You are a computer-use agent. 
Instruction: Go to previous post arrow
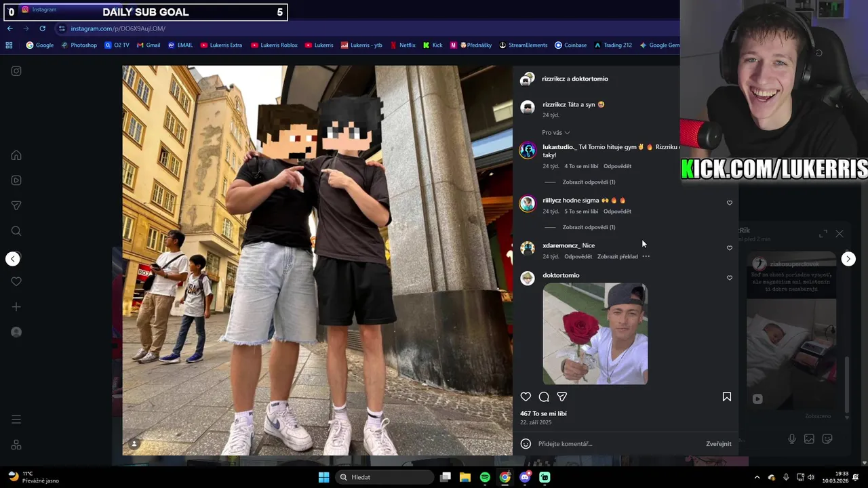(x=13, y=259)
